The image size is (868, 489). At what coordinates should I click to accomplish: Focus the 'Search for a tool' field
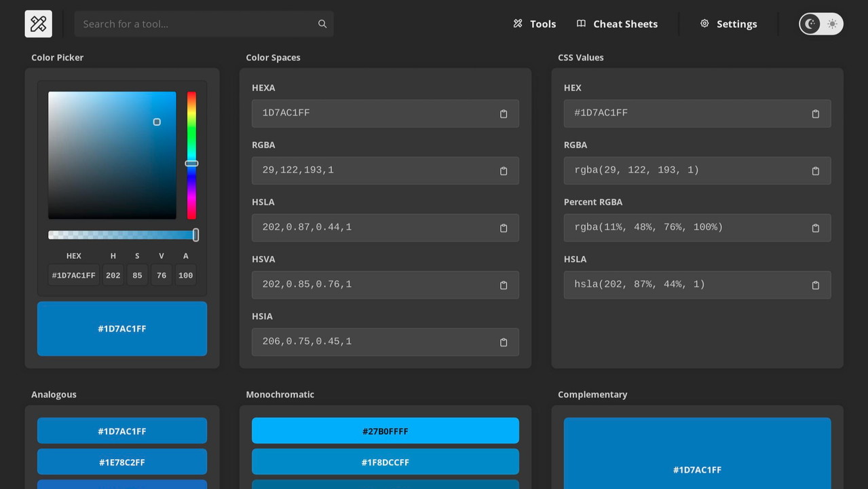coord(197,24)
